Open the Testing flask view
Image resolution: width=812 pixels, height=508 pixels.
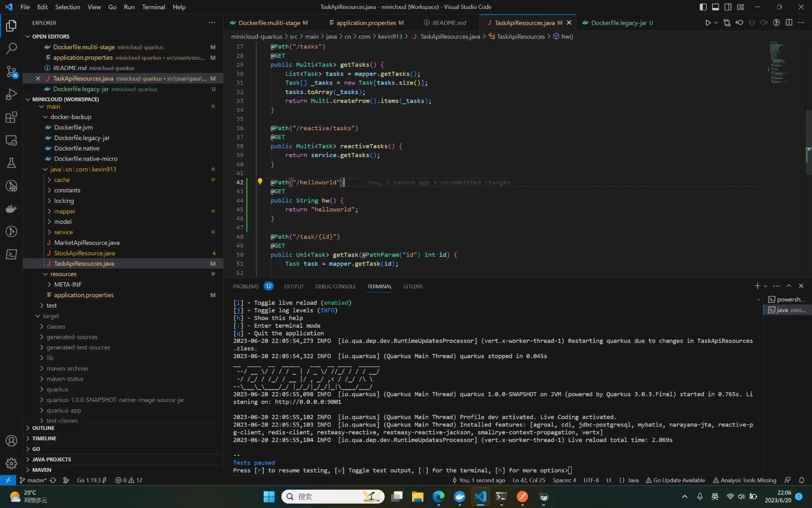(11, 163)
